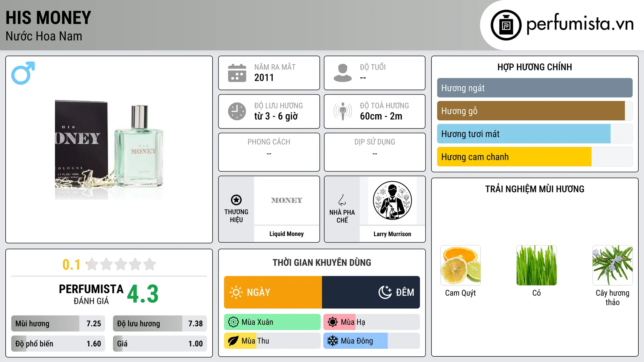Screen dimensions: 644x362
Task: Click the leaf icon for Mùa Thu
Action: click(233, 341)
